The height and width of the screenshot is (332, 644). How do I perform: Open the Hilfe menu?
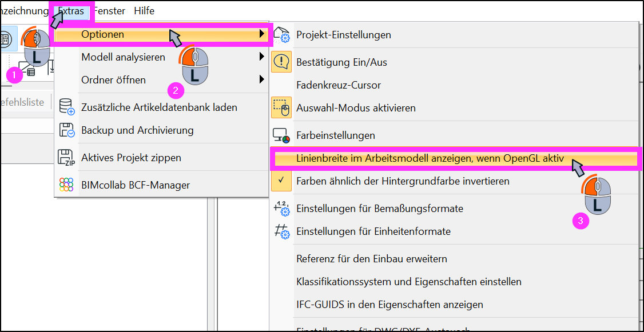(144, 11)
